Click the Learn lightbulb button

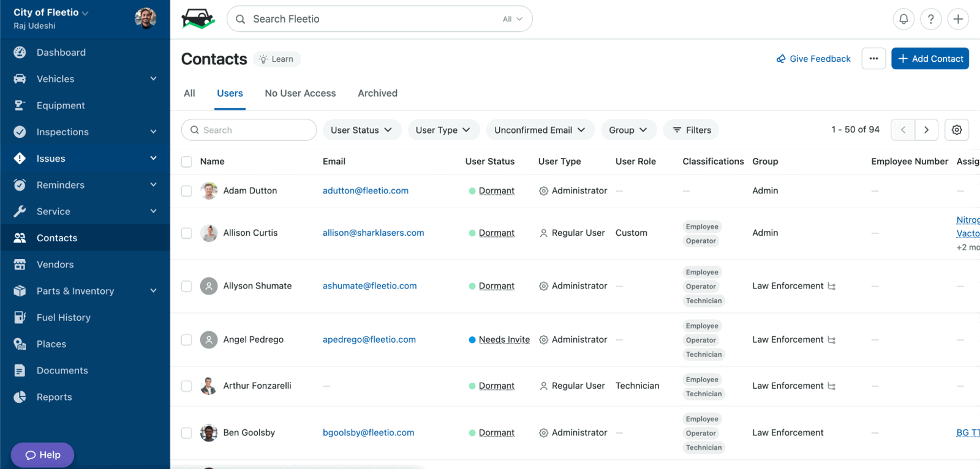(276, 59)
